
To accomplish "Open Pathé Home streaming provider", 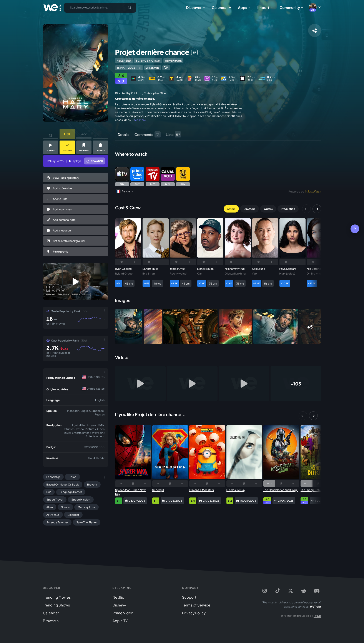I will pyautogui.click(x=183, y=174).
